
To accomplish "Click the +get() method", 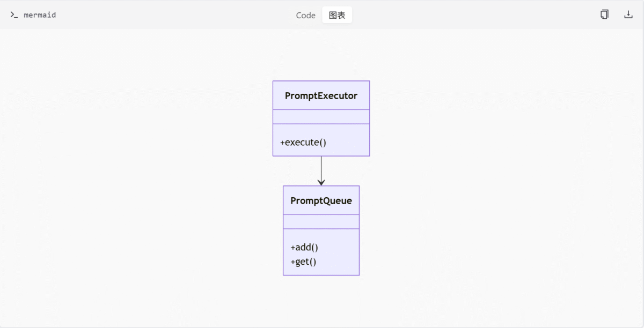I will 303,262.
